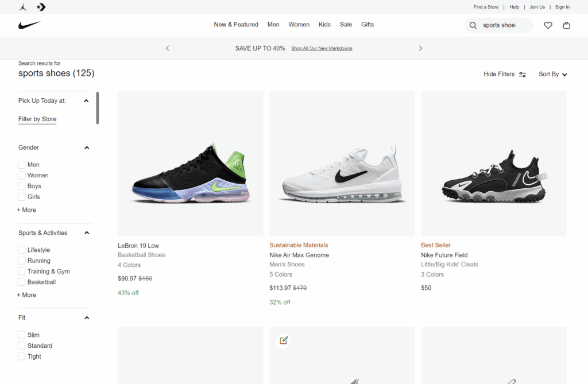Open the shopping bag icon
588x384 pixels.
[566, 25]
